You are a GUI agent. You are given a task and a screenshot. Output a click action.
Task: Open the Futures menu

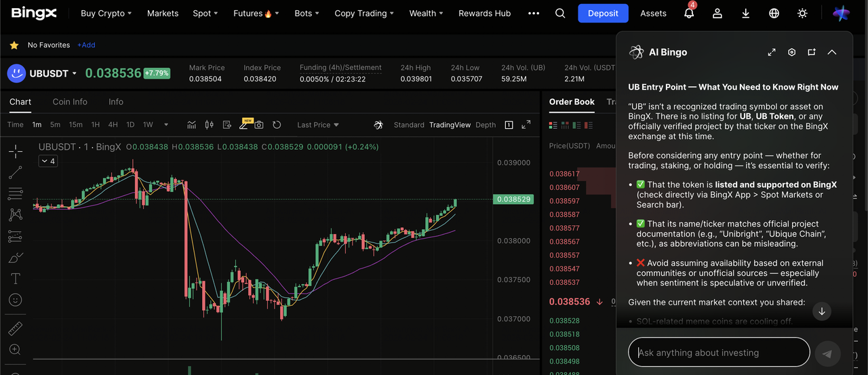coord(252,14)
